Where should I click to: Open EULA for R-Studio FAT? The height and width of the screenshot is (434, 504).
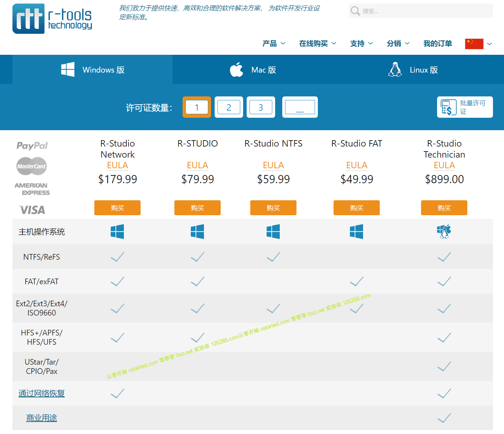click(357, 165)
